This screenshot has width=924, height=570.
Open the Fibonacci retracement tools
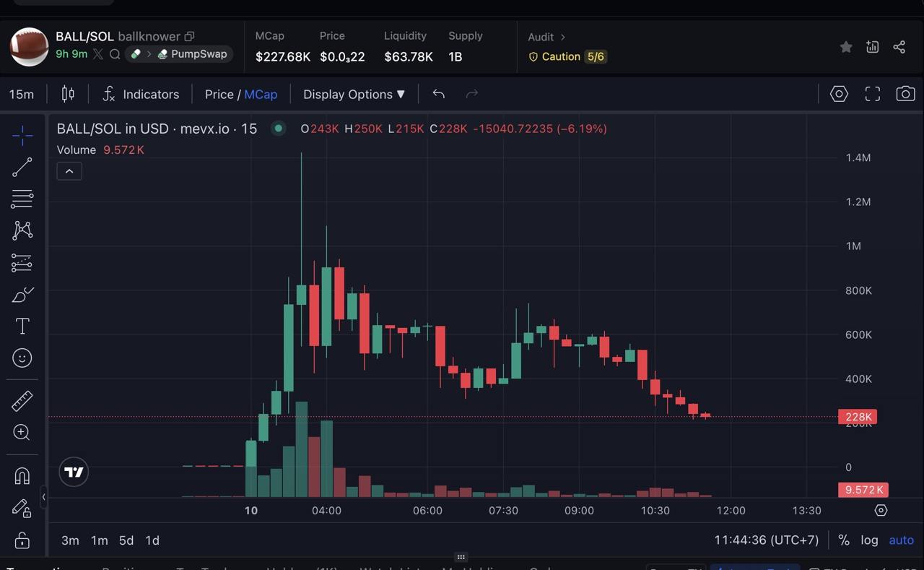22,199
